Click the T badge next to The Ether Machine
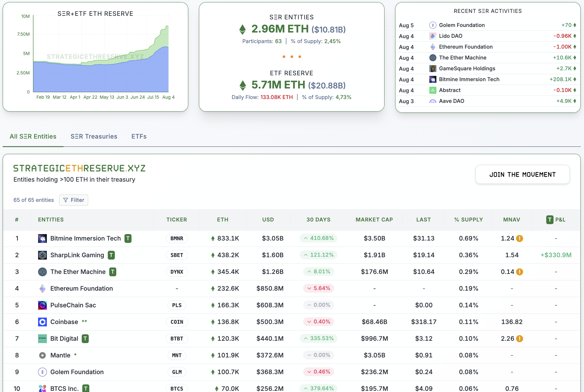Image resolution: width=584 pixels, height=392 pixels. (113, 272)
